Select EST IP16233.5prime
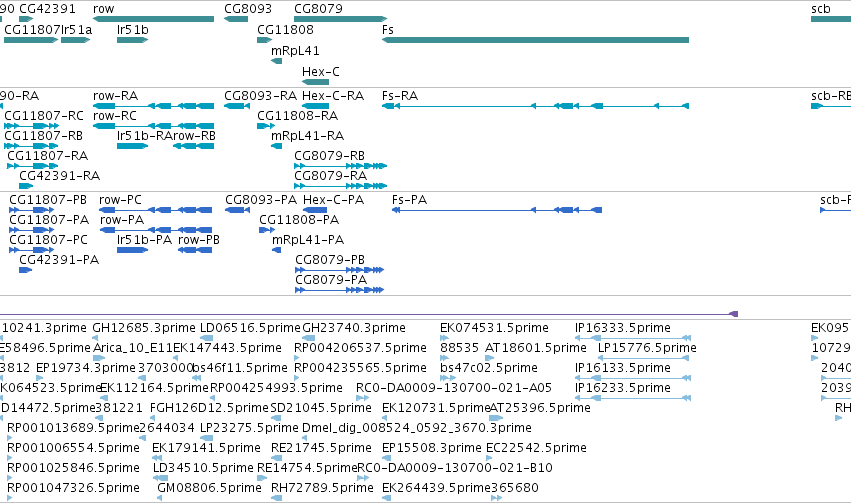This screenshot has width=851, height=503. tap(623, 388)
